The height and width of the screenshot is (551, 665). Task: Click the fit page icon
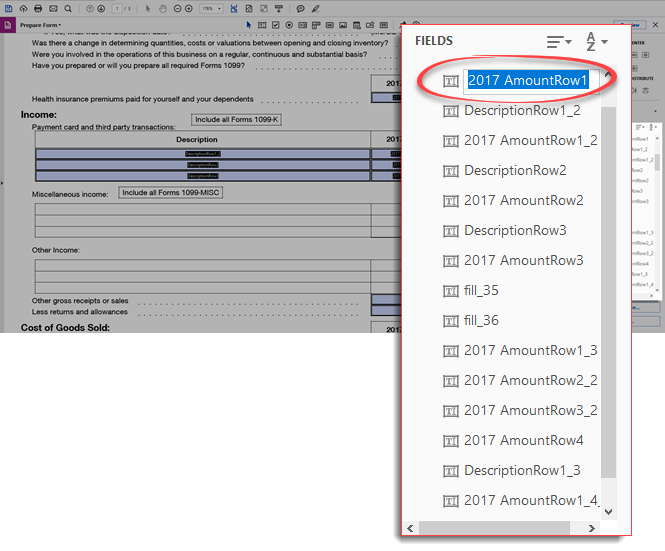coord(249,8)
